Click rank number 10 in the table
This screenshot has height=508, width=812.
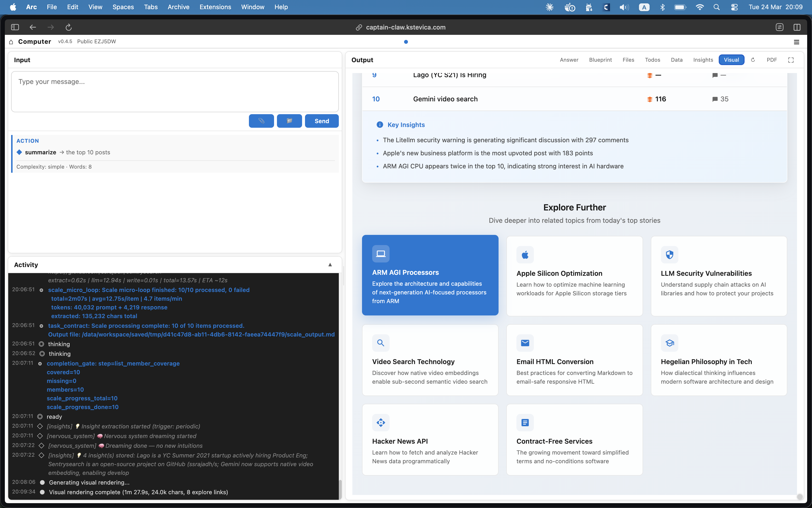tap(376, 99)
